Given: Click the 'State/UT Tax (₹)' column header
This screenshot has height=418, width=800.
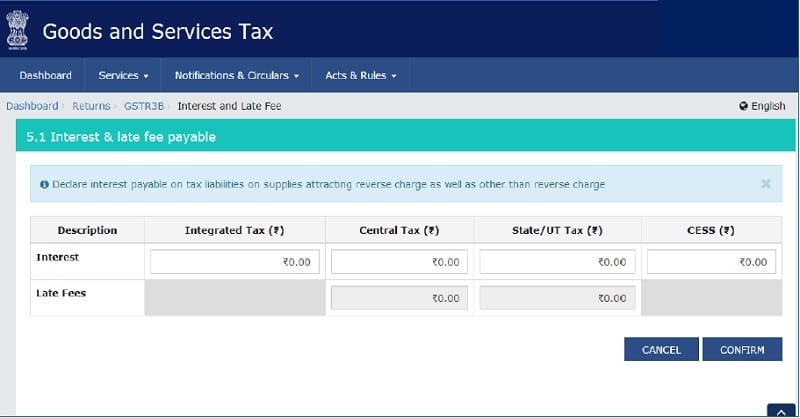Looking at the screenshot, I should [557, 230].
